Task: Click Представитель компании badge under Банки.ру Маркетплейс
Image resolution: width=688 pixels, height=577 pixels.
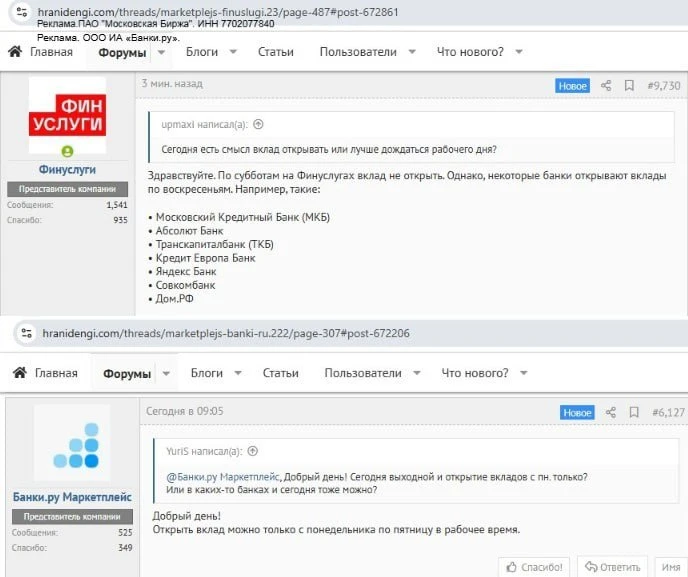Action: (x=72, y=517)
